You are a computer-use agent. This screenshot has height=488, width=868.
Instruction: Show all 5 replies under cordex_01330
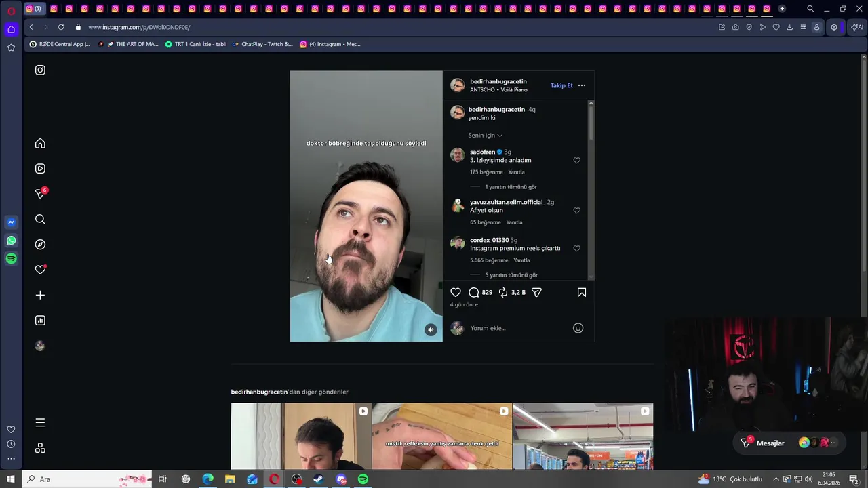click(511, 275)
